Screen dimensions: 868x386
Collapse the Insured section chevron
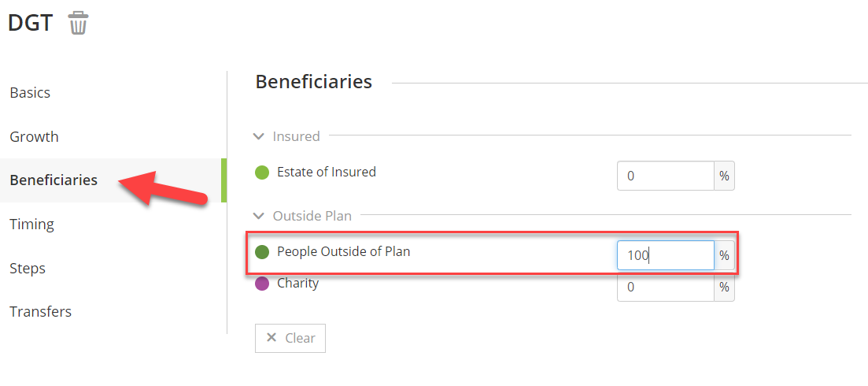coord(259,136)
